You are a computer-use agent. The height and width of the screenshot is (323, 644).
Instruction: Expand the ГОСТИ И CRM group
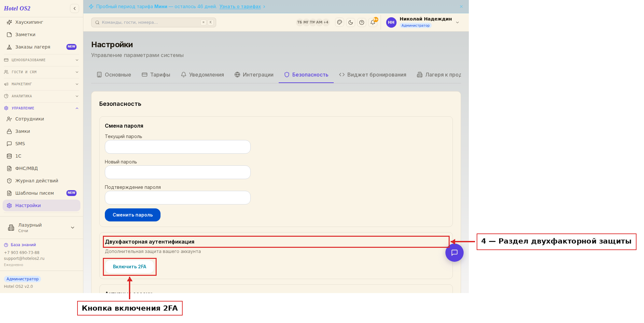tap(41, 72)
